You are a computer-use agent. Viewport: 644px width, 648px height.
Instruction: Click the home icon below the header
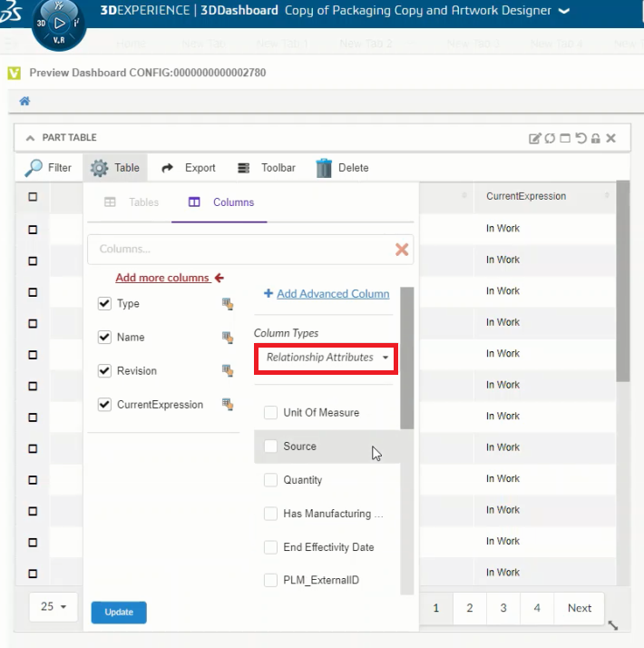(24, 101)
